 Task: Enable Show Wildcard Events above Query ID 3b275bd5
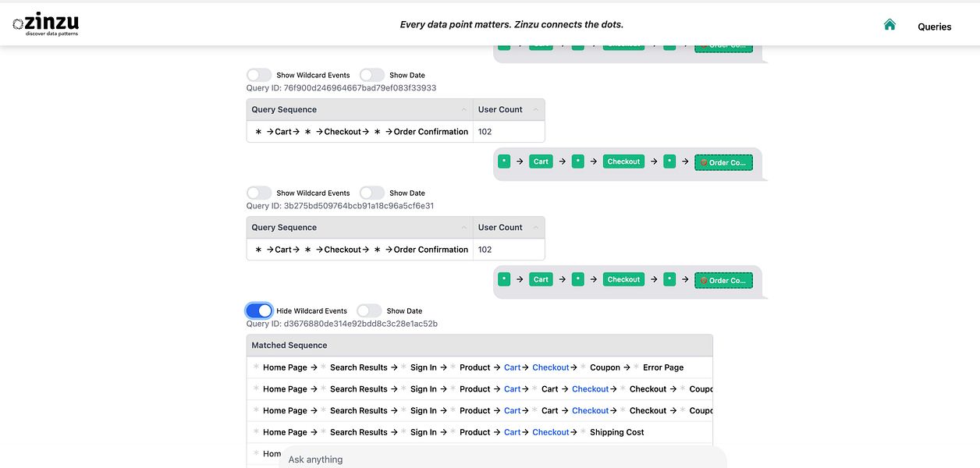coord(259,193)
